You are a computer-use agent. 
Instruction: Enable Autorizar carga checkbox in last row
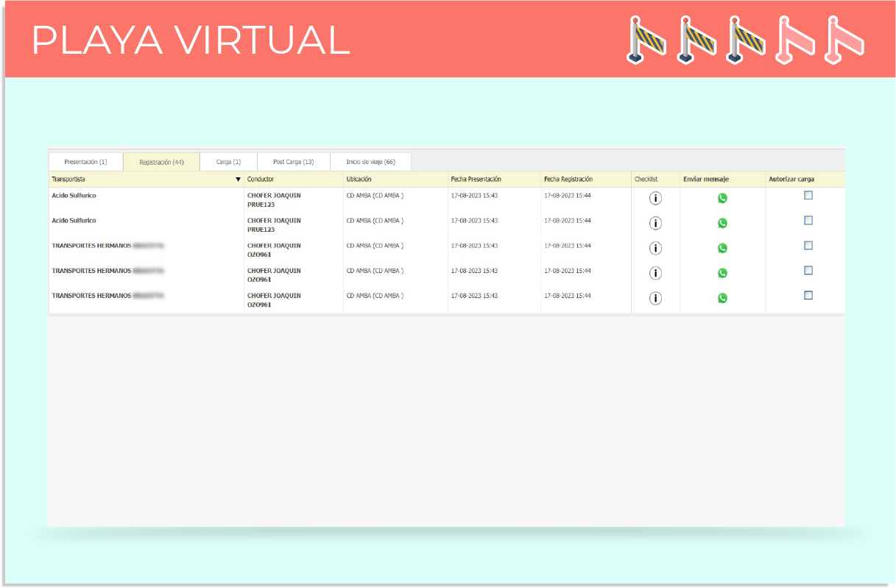(x=808, y=295)
